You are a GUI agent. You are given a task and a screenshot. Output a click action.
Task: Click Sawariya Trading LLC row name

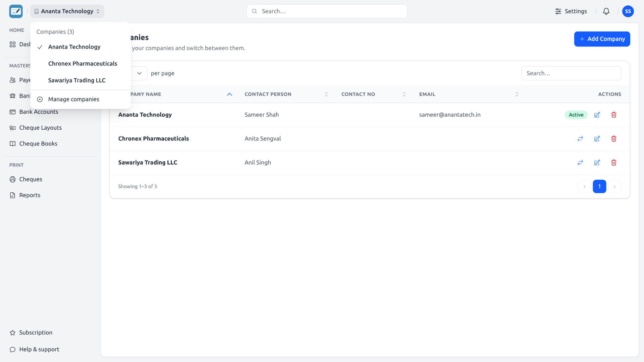pyautogui.click(x=148, y=163)
